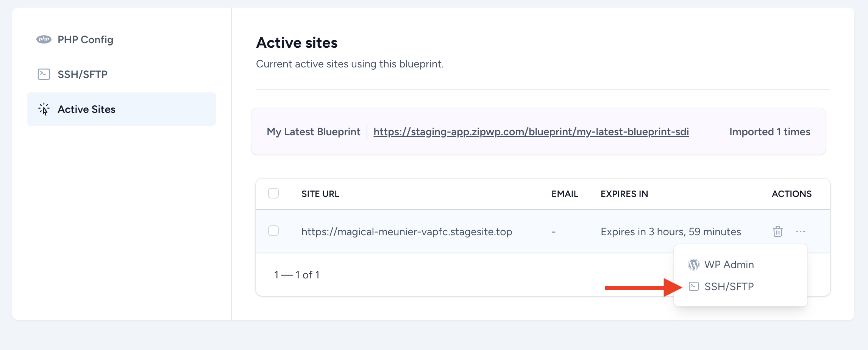Switch to the SSH/SFTP sidebar section
The height and width of the screenshot is (350, 868).
click(x=83, y=74)
